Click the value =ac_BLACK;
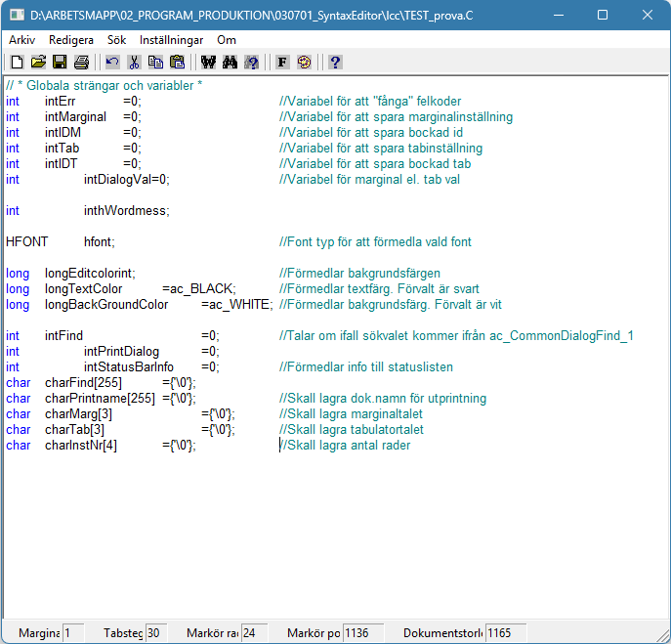Image resolution: width=671 pixels, height=644 pixels. click(x=199, y=289)
